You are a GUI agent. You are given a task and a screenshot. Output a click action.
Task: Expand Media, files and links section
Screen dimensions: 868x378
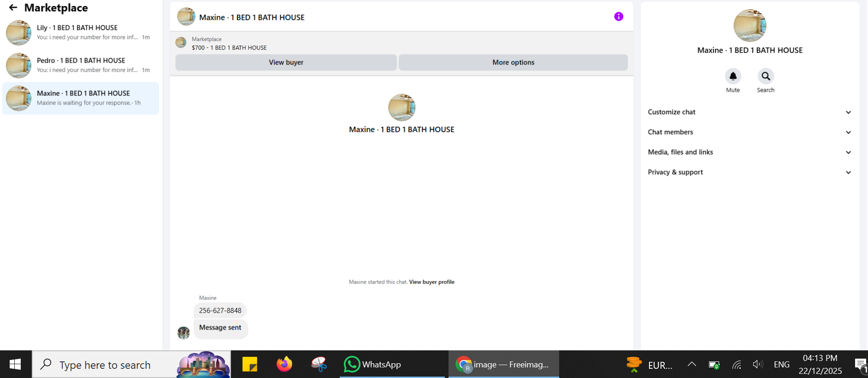coord(750,152)
